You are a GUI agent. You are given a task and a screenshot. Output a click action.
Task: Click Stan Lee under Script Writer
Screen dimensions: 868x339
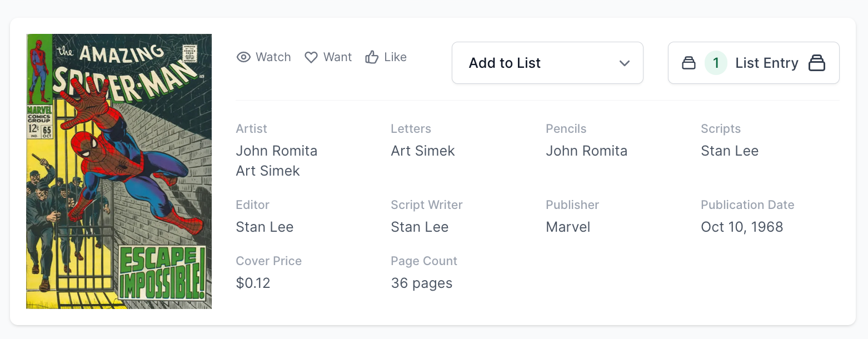click(420, 227)
